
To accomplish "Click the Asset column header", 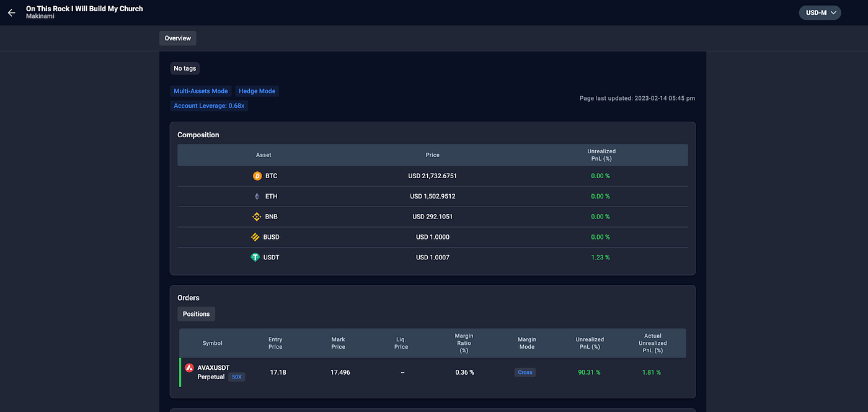I will tap(263, 155).
